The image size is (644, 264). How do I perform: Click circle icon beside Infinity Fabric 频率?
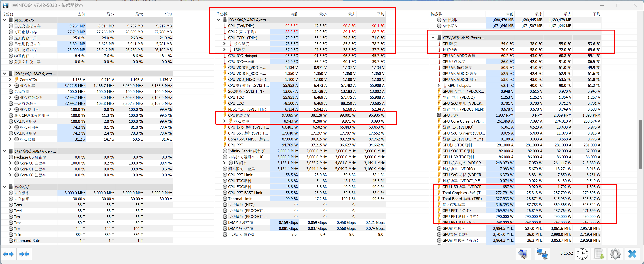(225, 151)
